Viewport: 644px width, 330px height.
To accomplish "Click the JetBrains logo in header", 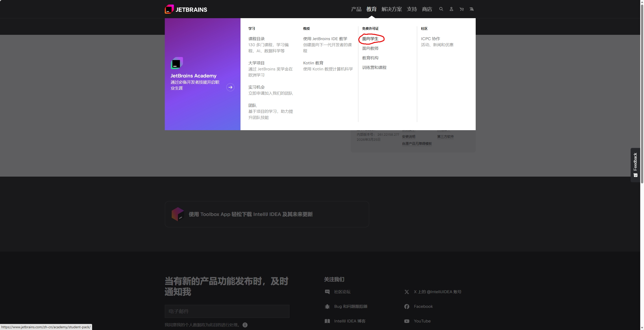I will tap(186, 9).
